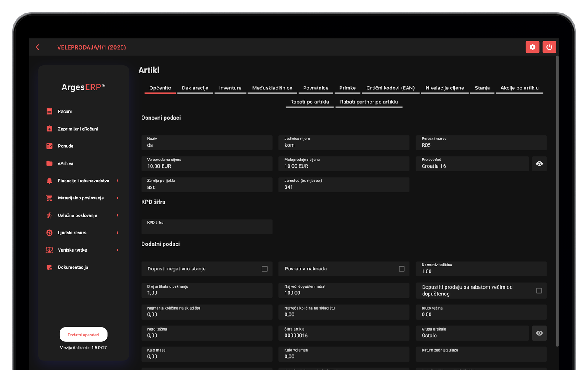Click the Maloprodajna cijena field
Image resolution: width=588 pixels, height=370 pixels.
[344, 163]
